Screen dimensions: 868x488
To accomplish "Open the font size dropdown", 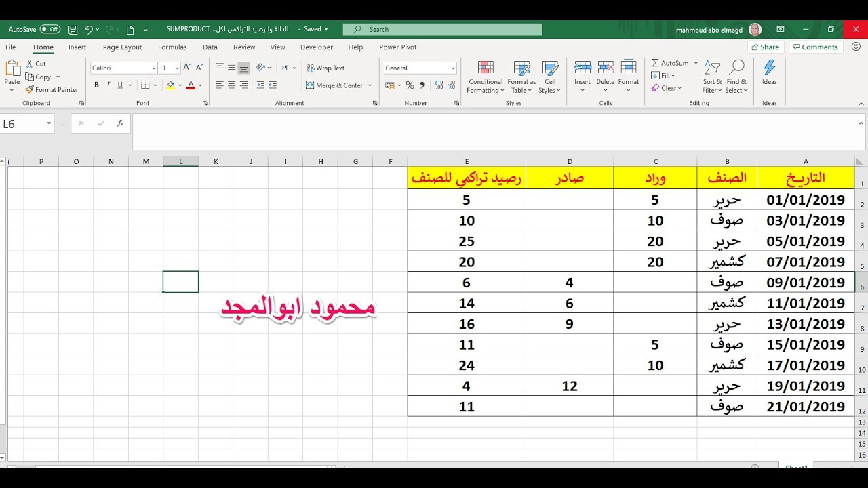I will pyautogui.click(x=177, y=68).
